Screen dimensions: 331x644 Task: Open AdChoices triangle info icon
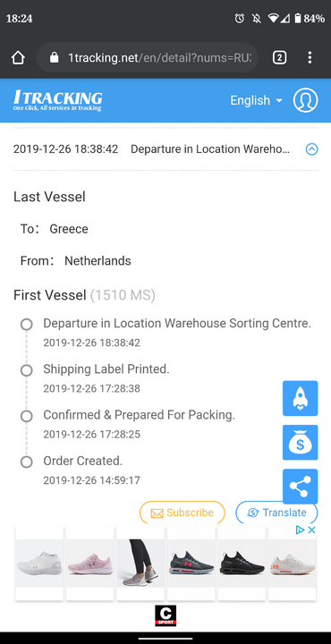coord(301,530)
